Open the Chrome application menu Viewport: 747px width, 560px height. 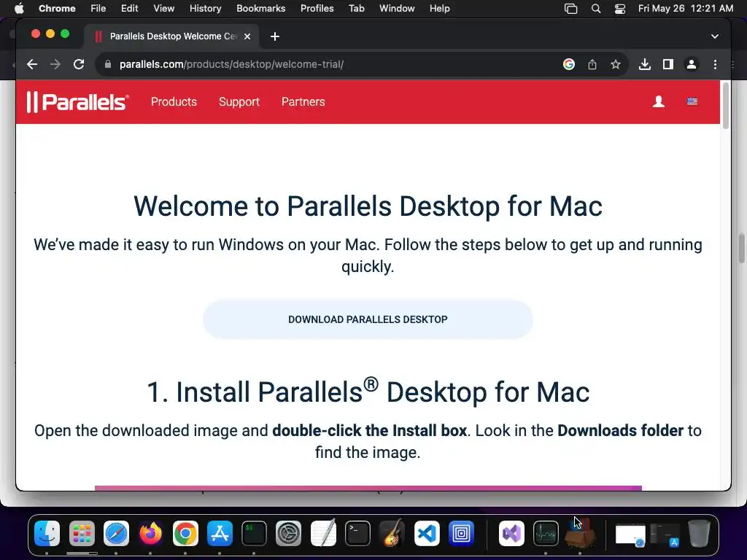[57, 8]
